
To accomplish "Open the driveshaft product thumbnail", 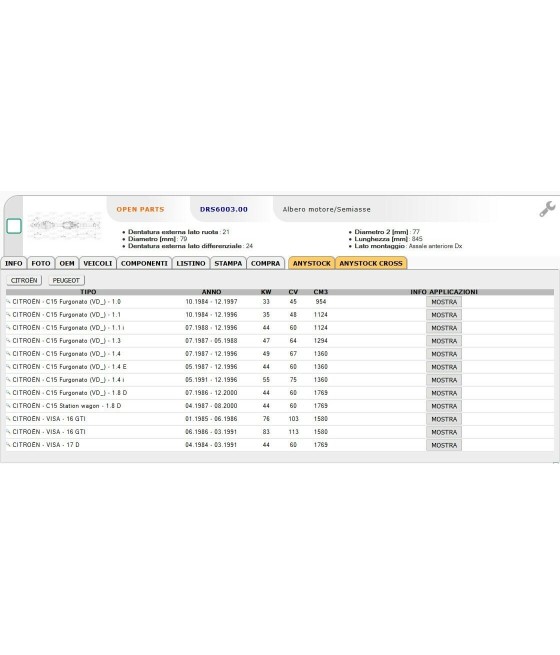I will (x=65, y=225).
